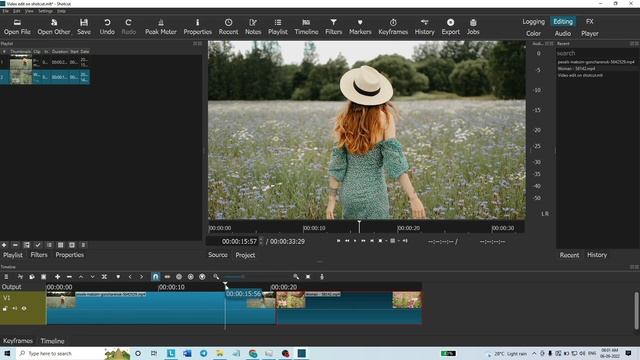Screen dimensions: 640x360
Task: Show the Playlist panel from the toolbar
Action: click(x=278, y=27)
